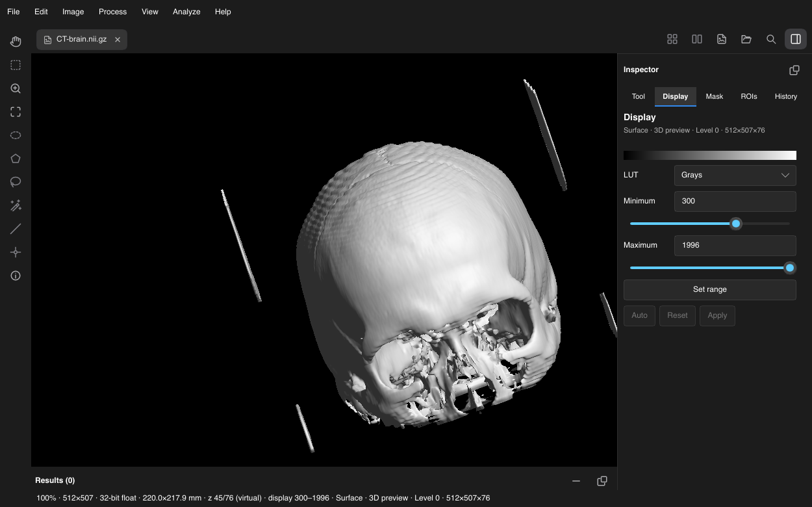
Task: Switch to the History tab
Action: (786, 96)
